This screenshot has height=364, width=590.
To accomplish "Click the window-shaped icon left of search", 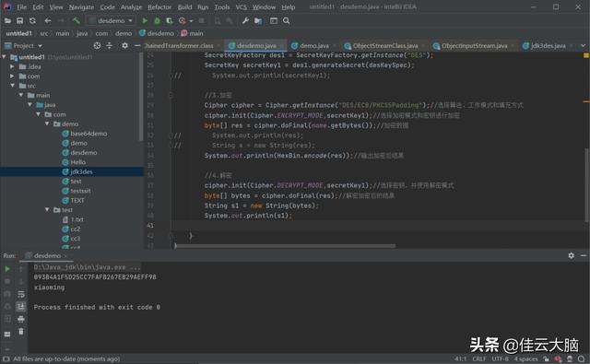I will coord(274,20).
